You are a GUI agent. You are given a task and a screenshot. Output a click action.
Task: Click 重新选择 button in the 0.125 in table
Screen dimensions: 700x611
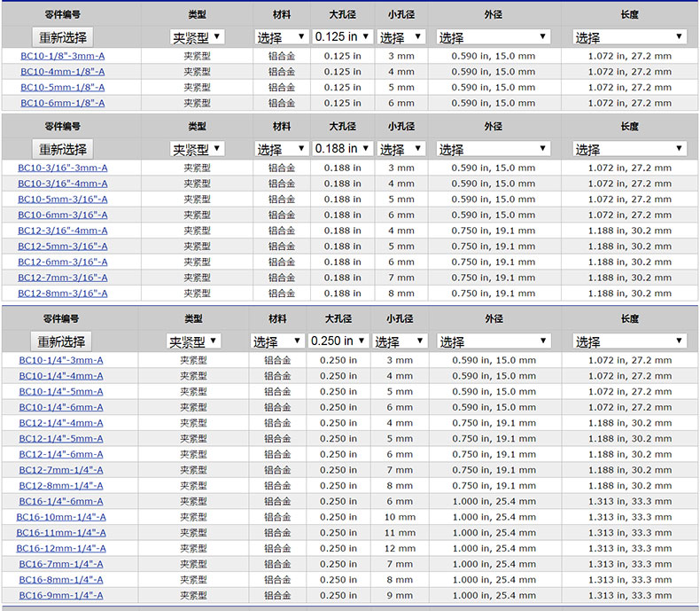pos(63,37)
